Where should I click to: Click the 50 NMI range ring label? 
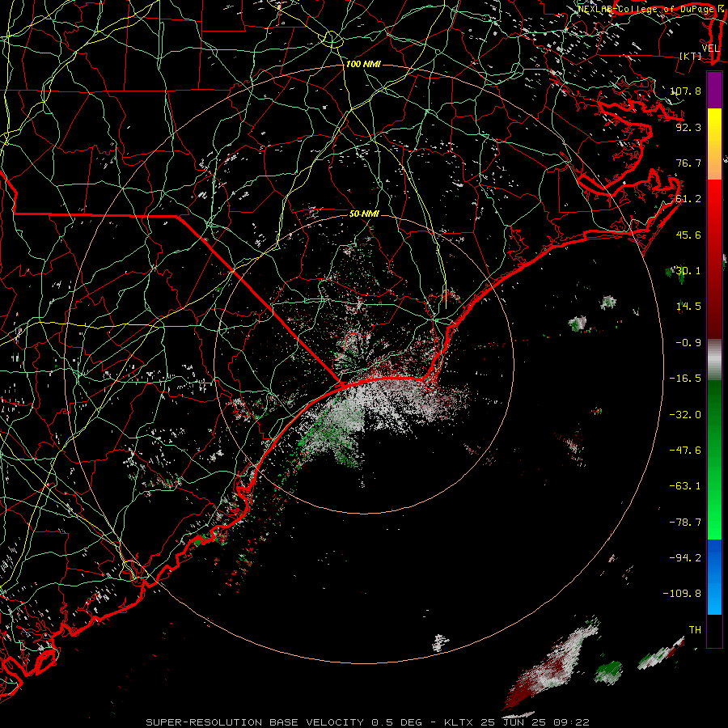coord(364,214)
